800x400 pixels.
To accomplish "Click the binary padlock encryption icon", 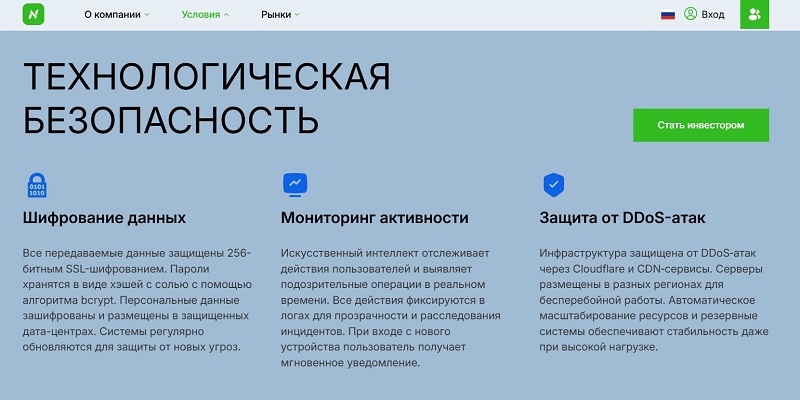I will 37,185.
